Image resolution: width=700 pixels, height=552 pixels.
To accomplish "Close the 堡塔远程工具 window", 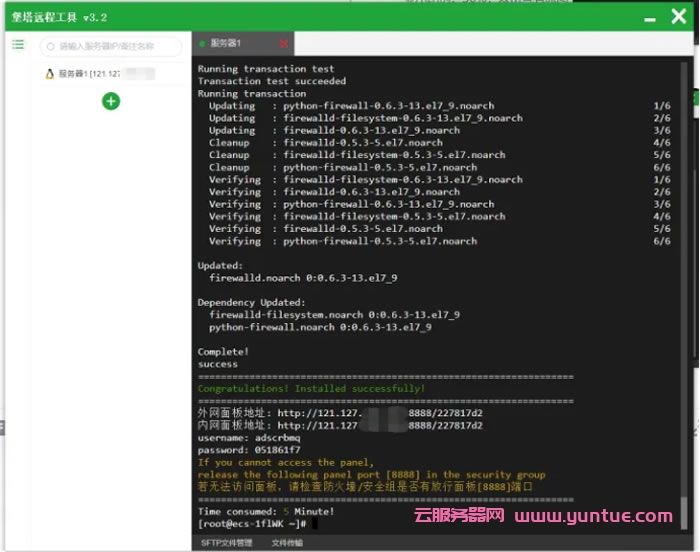I will [678, 17].
